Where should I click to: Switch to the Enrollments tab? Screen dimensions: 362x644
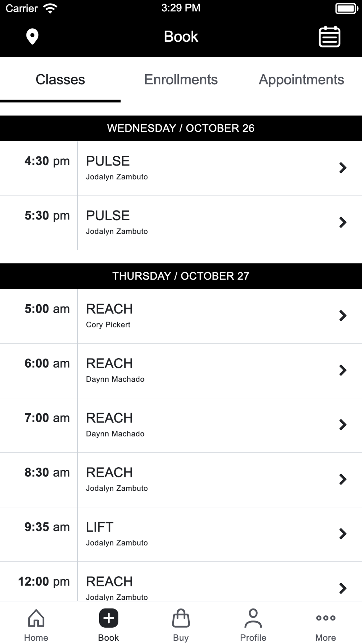click(181, 80)
